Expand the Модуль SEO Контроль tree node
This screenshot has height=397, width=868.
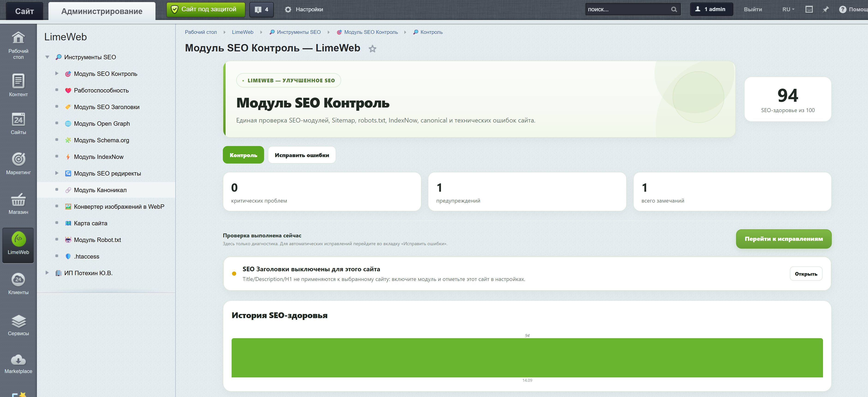point(57,73)
